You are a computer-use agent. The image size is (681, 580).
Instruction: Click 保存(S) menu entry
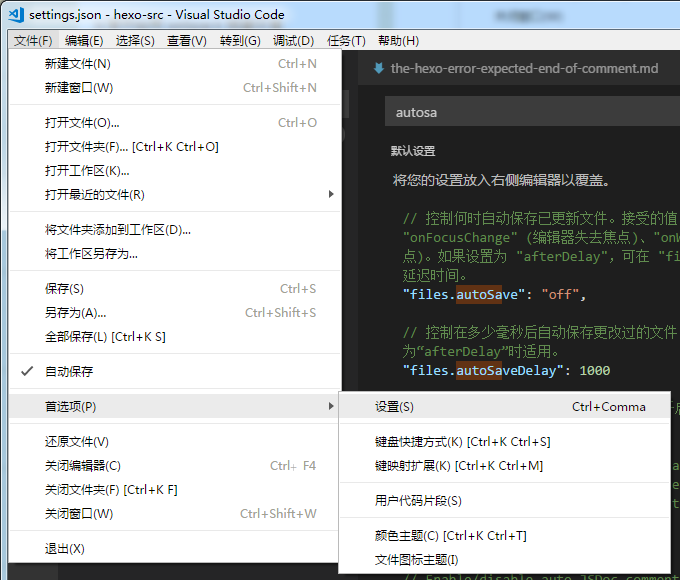(x=175, y=289)
